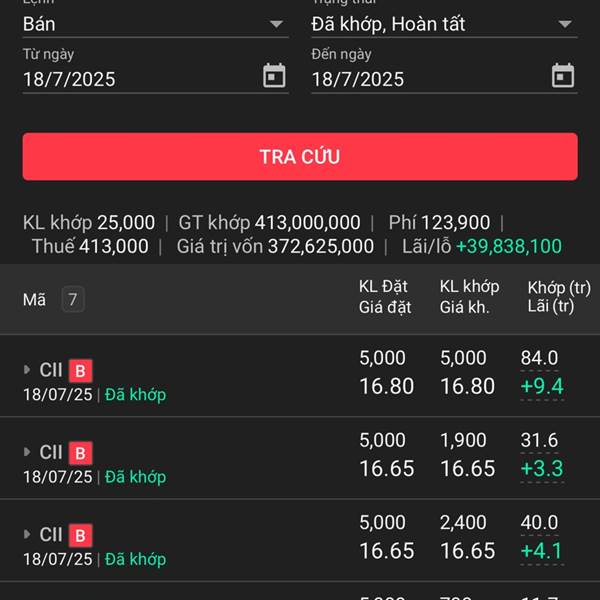Open the Đã khớp, Hoàn tất status dropdown
The height and width of the screenshot is (600, 600).
point(444,24)
